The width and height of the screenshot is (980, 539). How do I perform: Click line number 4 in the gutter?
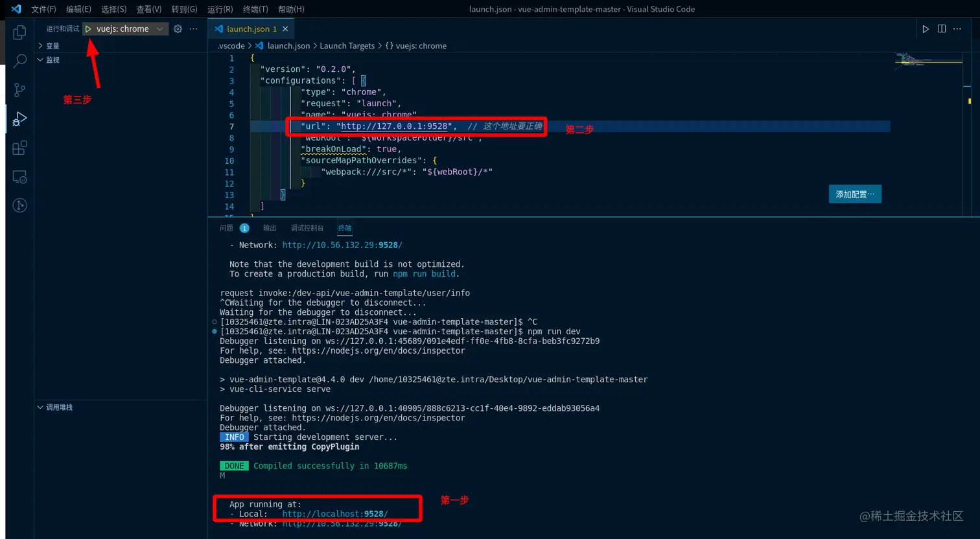(231, 93)
